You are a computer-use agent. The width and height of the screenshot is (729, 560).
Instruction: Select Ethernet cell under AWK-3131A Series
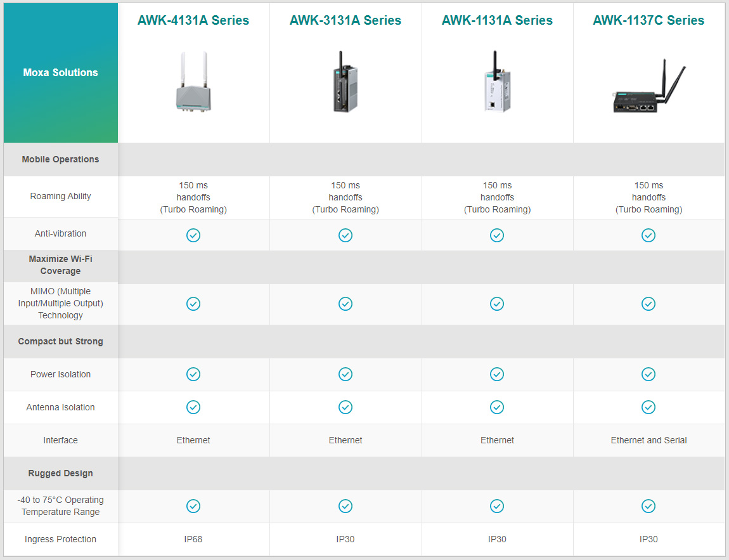[345, 440]
